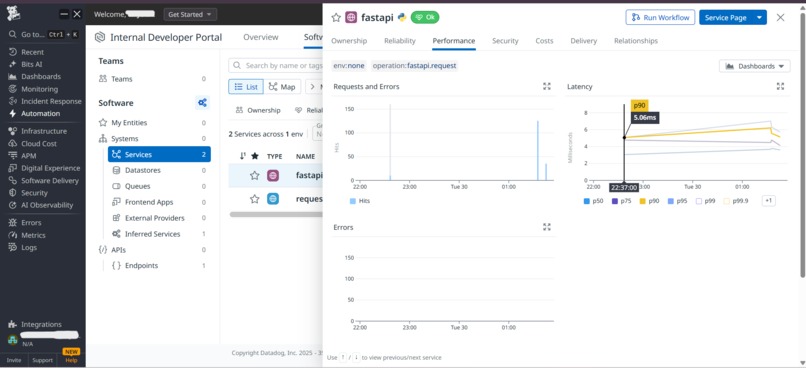Star the fastapi service in panel header
The height and width of the screenshot is (368, 806).
(336, 17)
